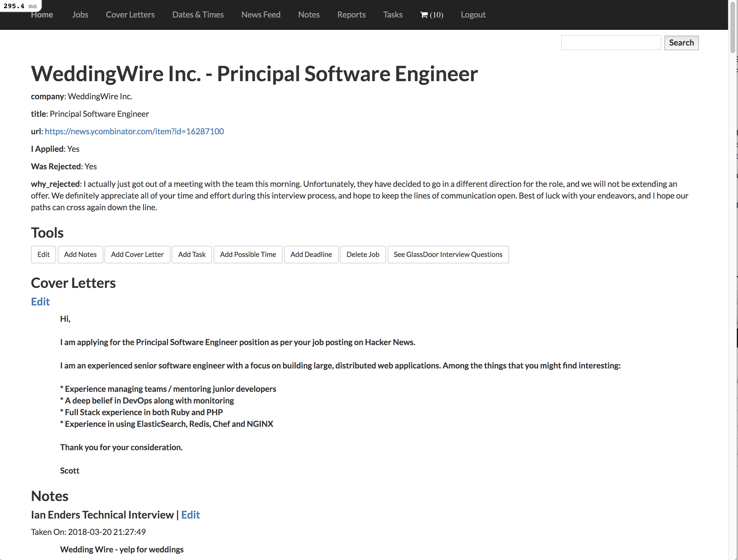Focus the search text field
The height and width of the screenshot is (560, 738).
(611, 43)
